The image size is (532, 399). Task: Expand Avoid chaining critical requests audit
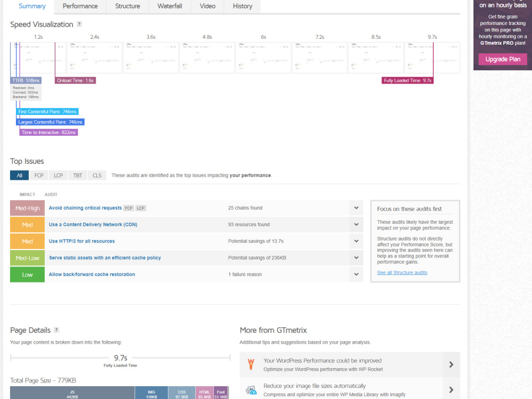coord(356,207)
